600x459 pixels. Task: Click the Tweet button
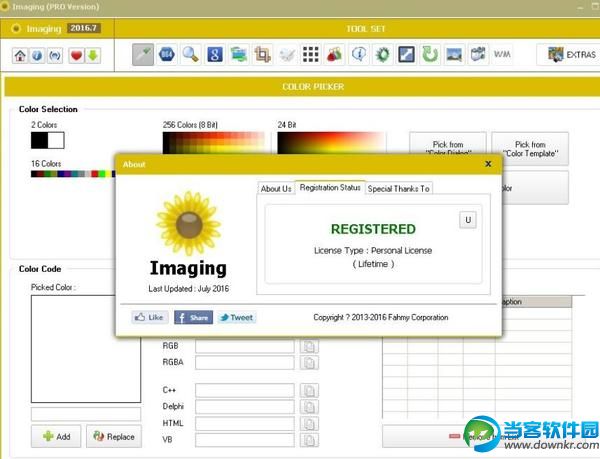pos(237,317)
